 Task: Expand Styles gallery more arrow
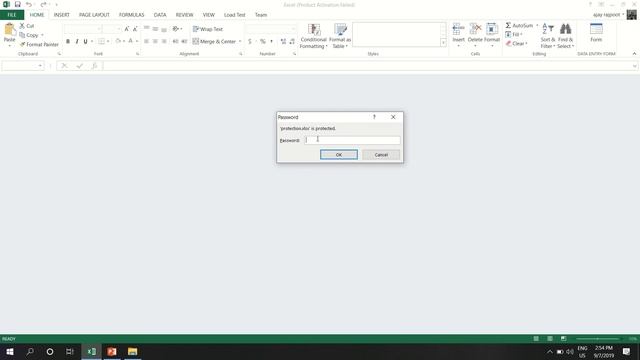pyautogui.click(x=443, y=42)
